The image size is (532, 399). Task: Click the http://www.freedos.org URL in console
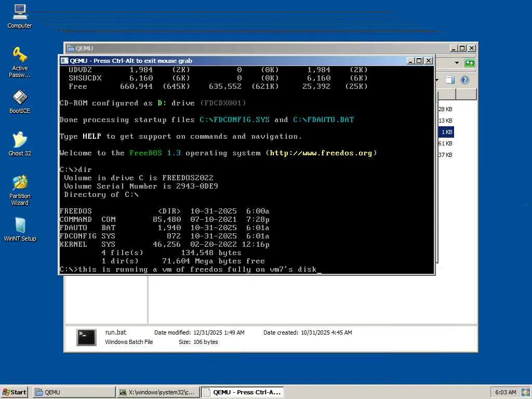(321, 153)
